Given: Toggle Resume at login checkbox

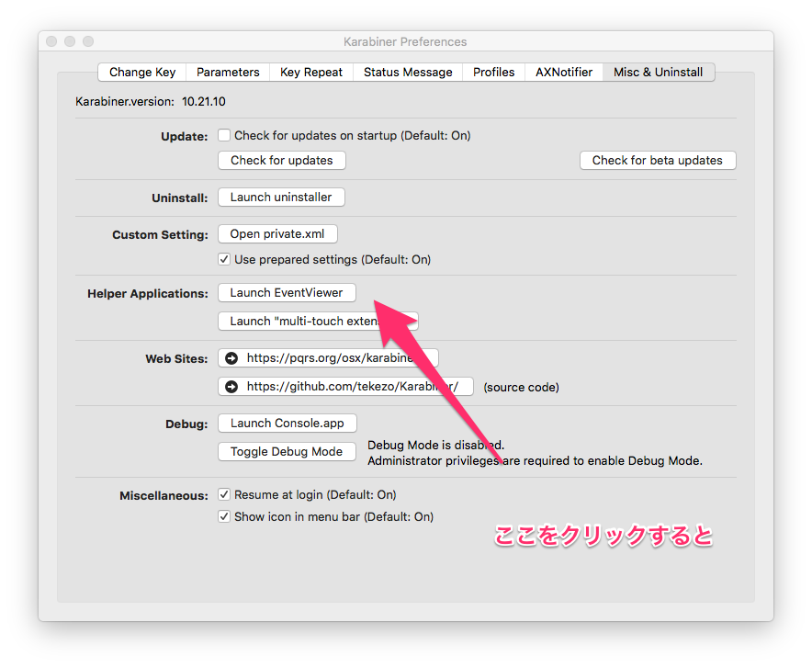Looking at the screenshot, I should (x=224, y=494).
